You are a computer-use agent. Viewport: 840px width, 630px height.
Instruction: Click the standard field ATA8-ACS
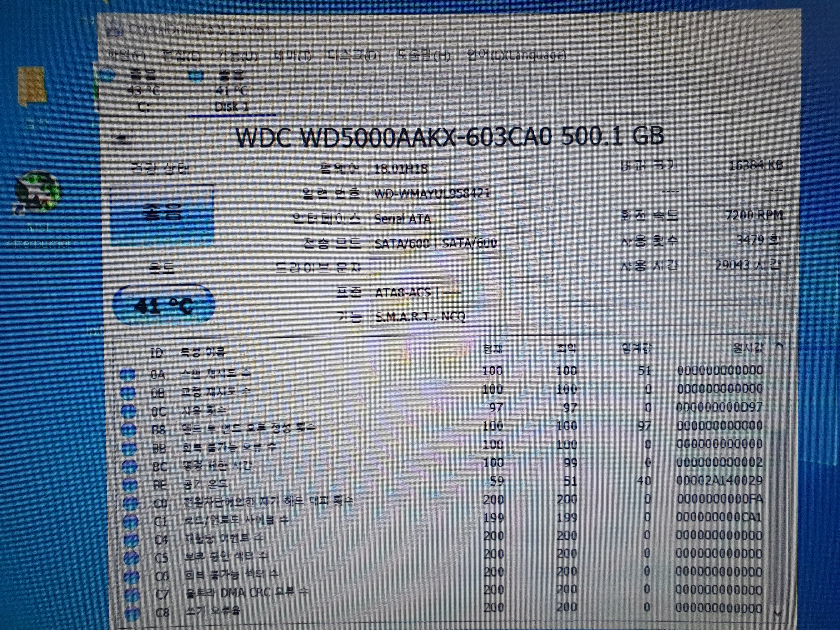click(580, 292)
